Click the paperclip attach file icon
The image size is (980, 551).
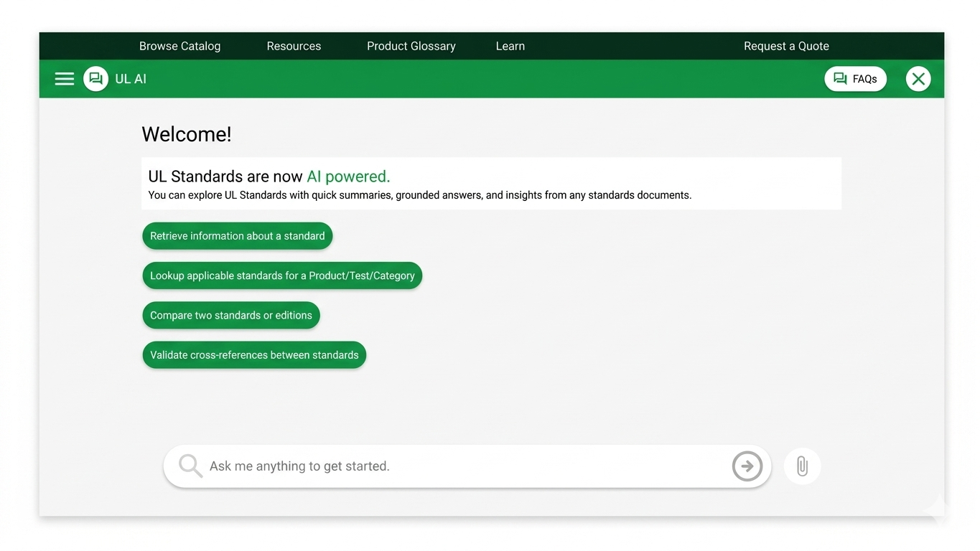click(802, 466)
